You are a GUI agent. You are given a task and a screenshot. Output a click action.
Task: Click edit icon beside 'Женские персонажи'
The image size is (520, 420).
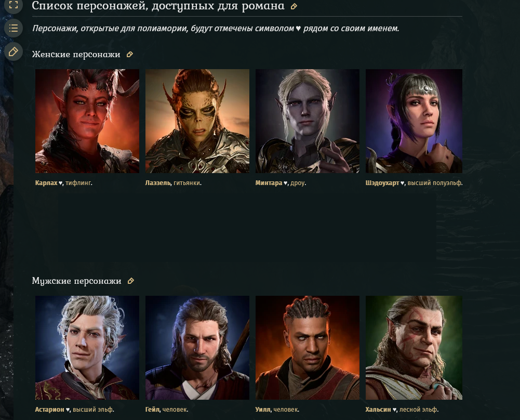tap(130, 55)
